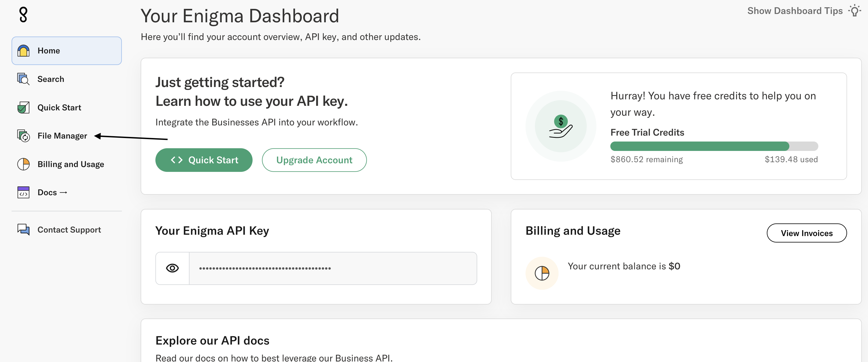Toggle Show Dashboard Tips
868x362 pixels.
pyautogui.click(x=795, y=10)
